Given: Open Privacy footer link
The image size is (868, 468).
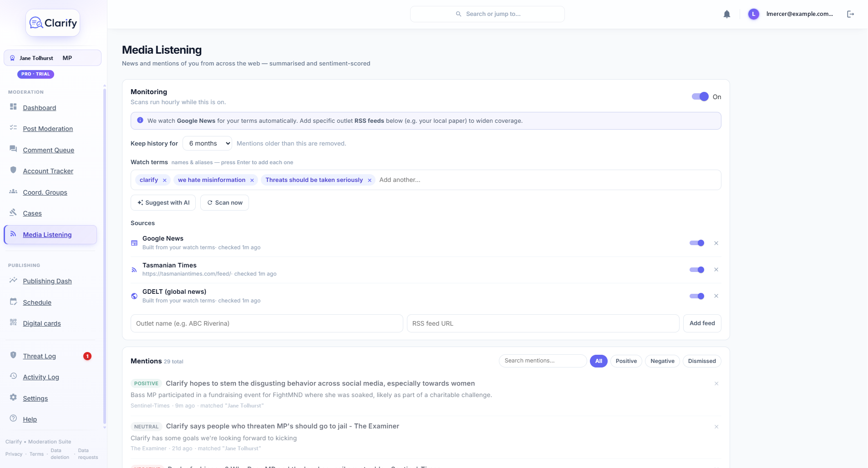Looking at the screenshot, I should 14,454.
